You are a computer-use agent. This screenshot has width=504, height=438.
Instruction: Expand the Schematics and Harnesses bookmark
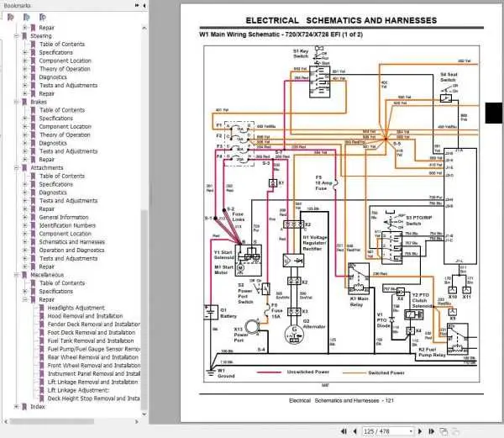click(24, 242)
